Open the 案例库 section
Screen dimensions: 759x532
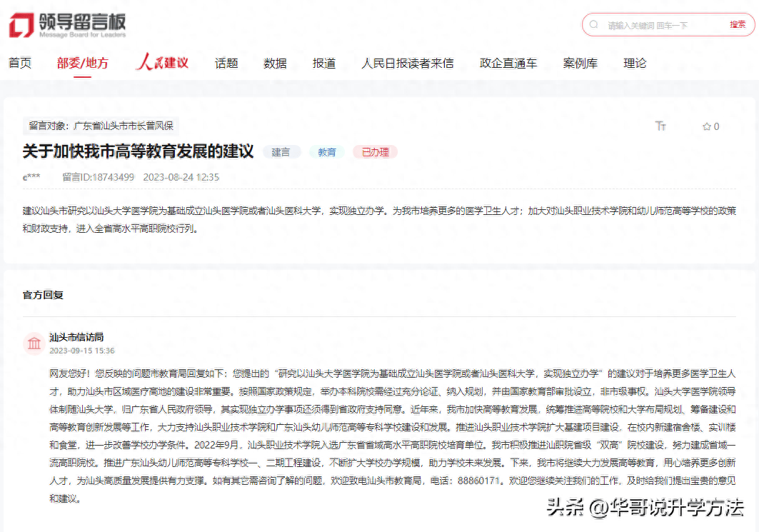pyautogui.click(x=580, y=64)
